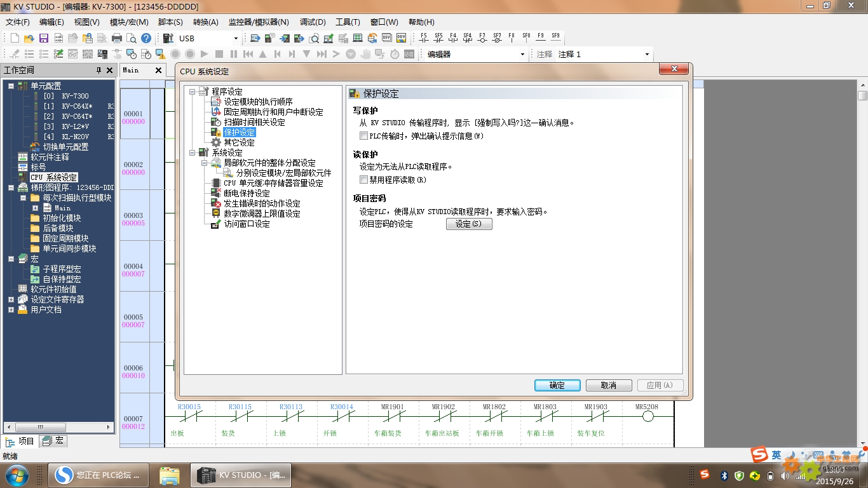Image resolution: width=868 pixels, height=488 pixels.
Task: Switch to 项目 tab in workspace
Action: [20, 441]
